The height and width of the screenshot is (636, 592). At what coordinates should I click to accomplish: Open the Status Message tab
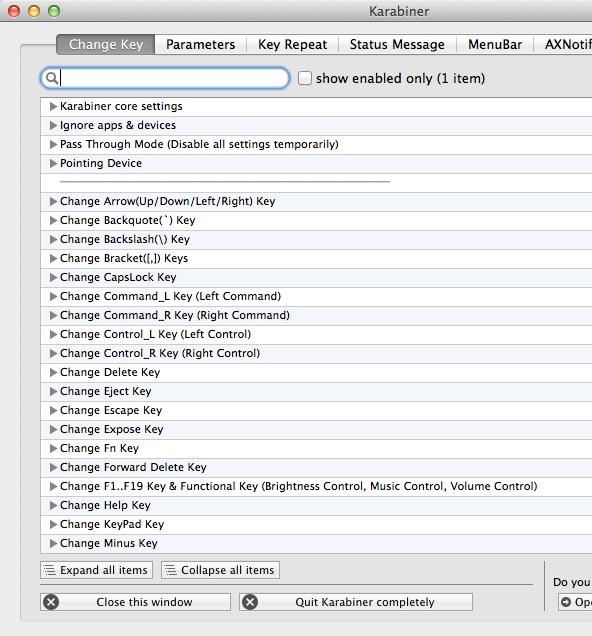pos(397,44)
